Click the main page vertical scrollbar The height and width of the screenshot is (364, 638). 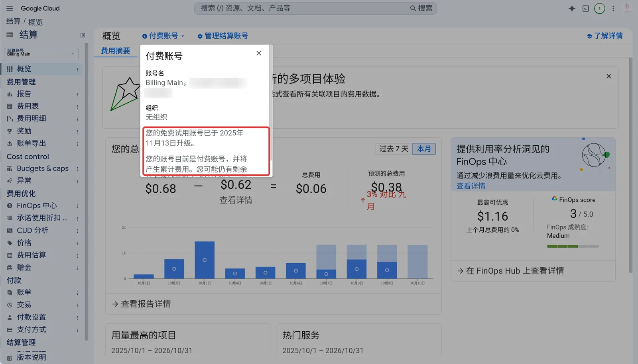tap(631, 165)
